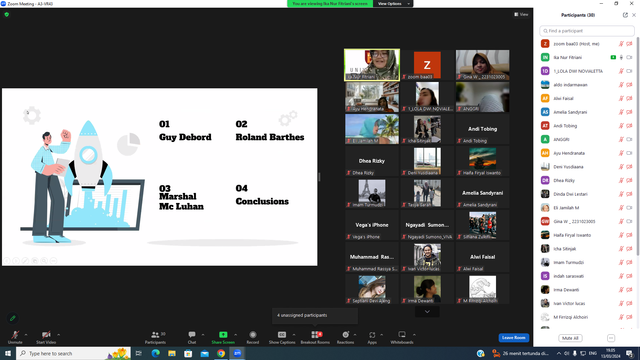This screenshot has height=360, width=640.
Task: Open Microsoft Edge from the taskbar
Action: coord(156,353)
